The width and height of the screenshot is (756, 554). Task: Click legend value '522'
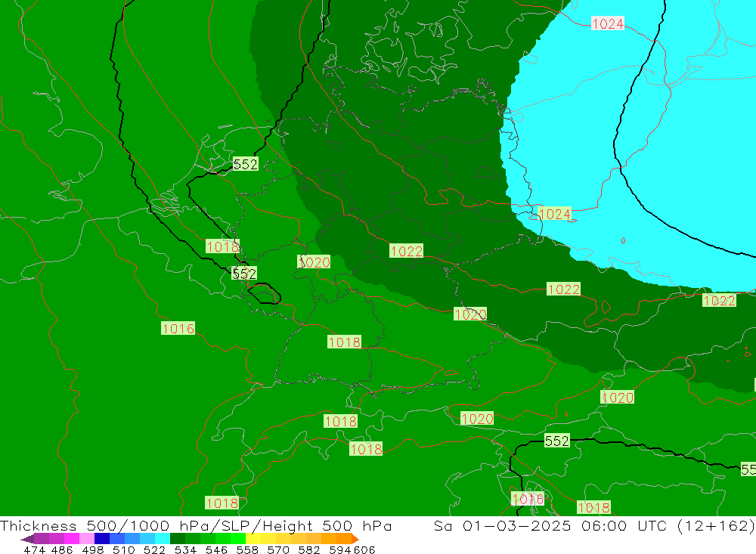click(x=155, y=549)
